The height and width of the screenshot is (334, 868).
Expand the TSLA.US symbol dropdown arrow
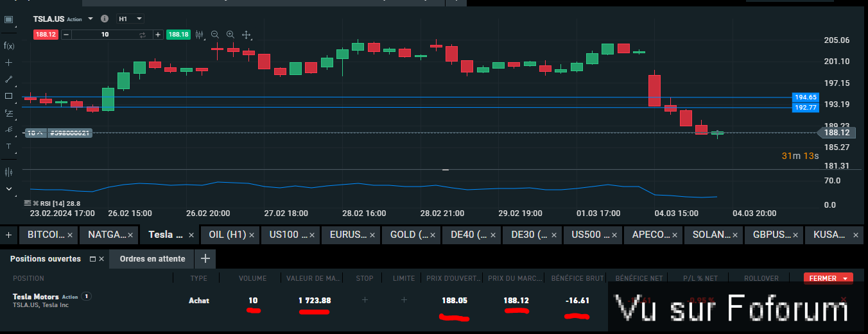[91, 19]
